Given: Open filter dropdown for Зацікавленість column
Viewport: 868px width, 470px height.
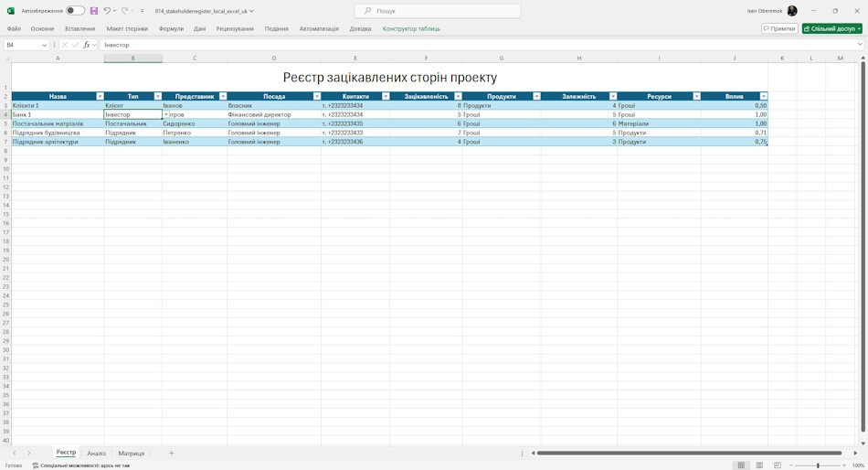Looking at the screenshot, I should click(x=458, y=96).
